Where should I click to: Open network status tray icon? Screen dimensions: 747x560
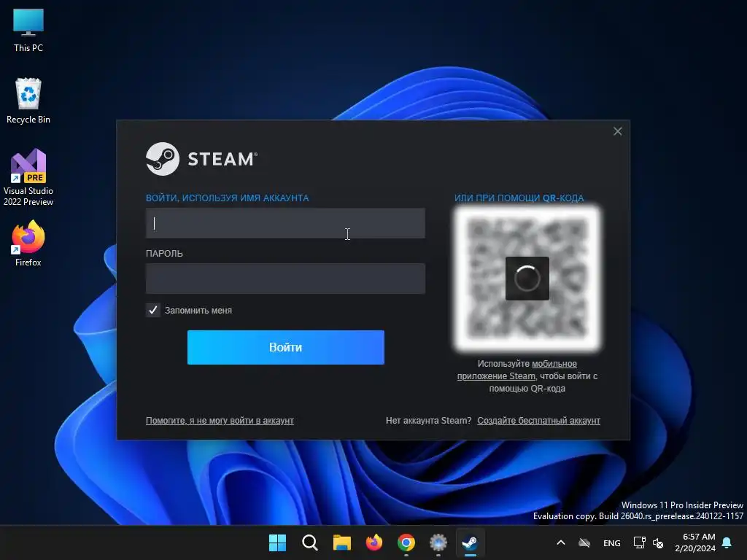pyautogui.click(x=639, y=542)
